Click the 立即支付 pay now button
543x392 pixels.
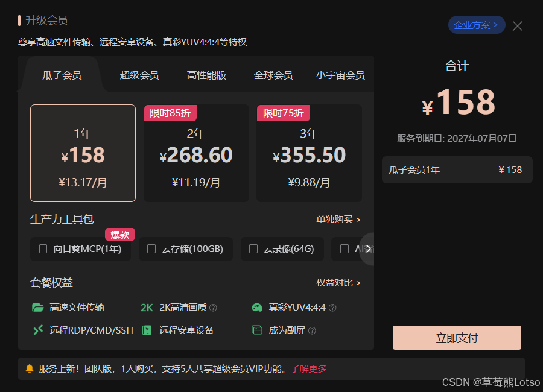pos(457,338)
